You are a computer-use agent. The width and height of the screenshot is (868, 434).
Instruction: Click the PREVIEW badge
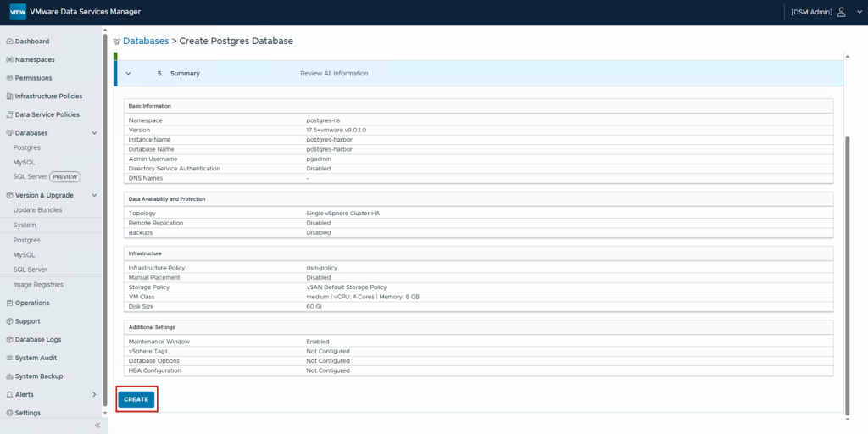pos(65,177)
